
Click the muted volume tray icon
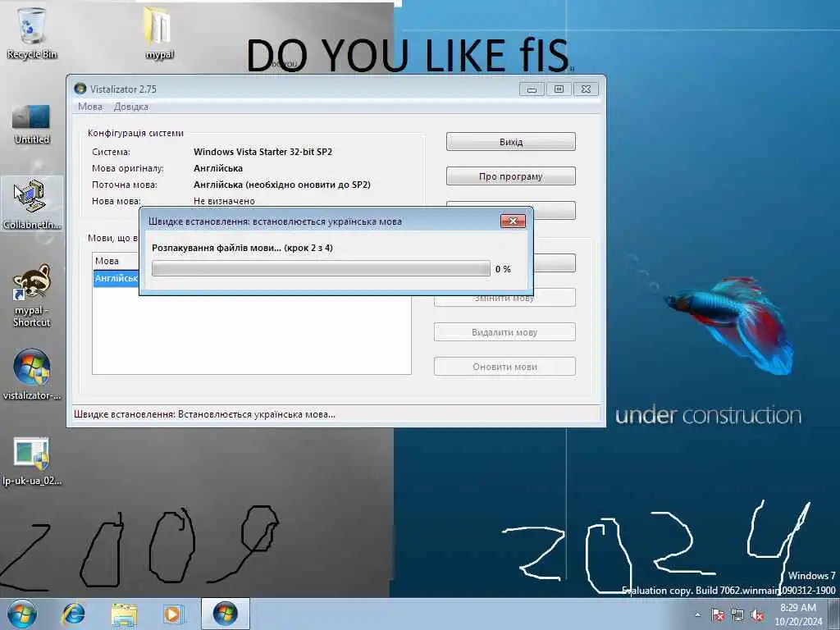pos(757,615)
